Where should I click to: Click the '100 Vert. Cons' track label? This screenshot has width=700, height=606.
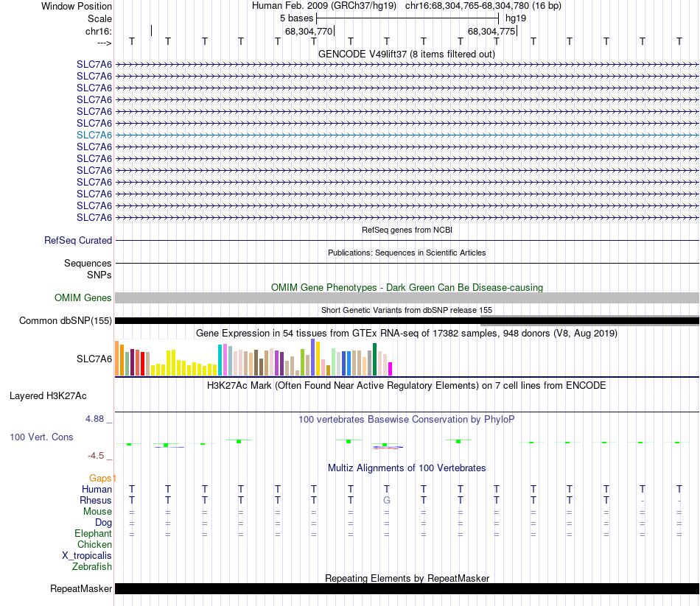point(41,437)
